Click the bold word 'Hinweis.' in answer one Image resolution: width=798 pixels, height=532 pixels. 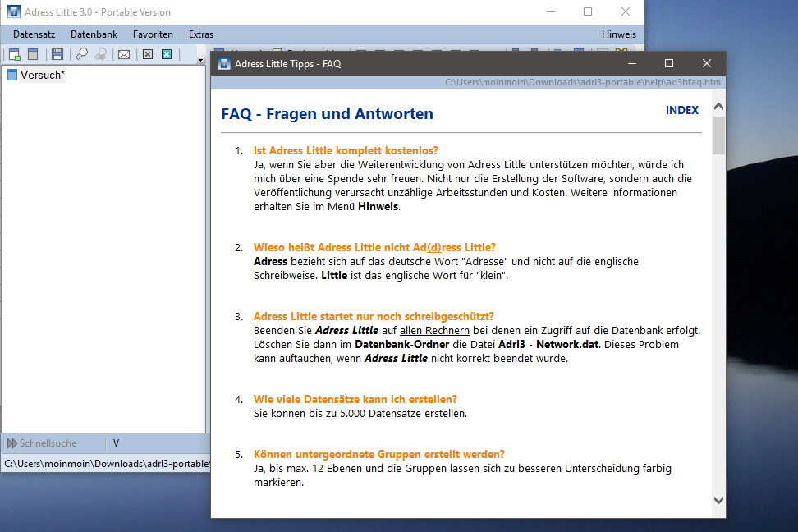coord(379,207)
